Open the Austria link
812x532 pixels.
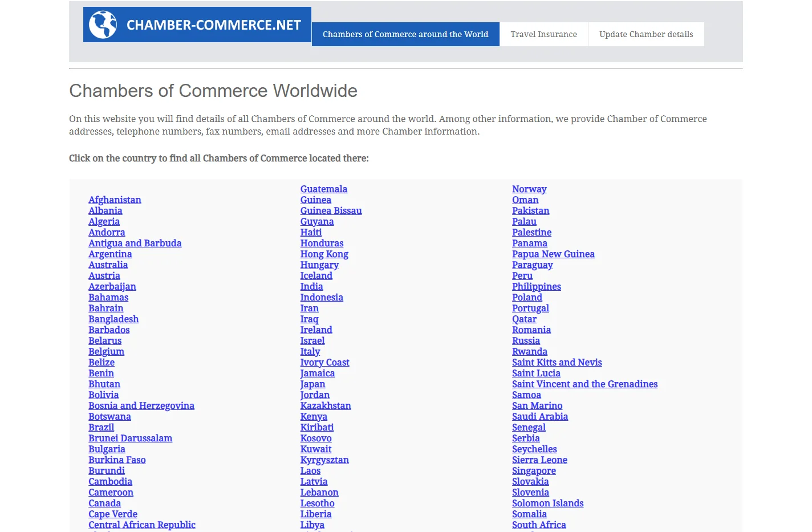104,275
